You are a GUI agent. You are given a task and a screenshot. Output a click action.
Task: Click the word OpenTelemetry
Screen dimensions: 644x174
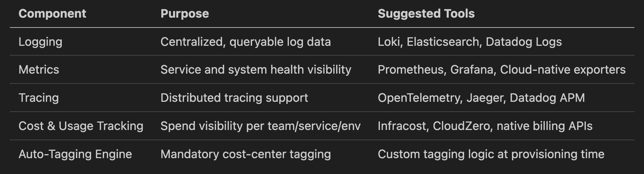tap(419, 98)
